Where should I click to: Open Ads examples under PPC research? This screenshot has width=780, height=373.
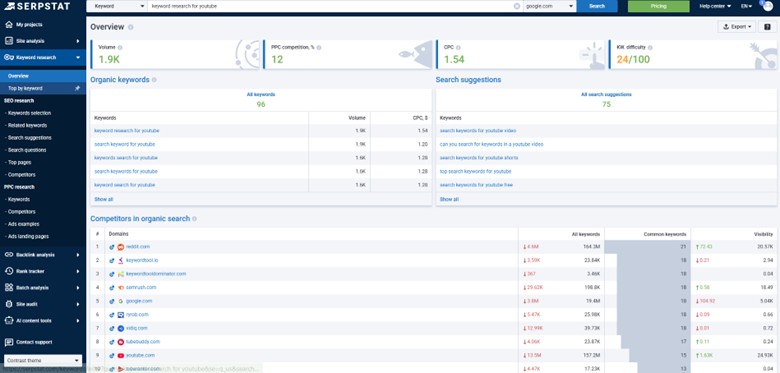pyautogui.click(x=22, y=224)
